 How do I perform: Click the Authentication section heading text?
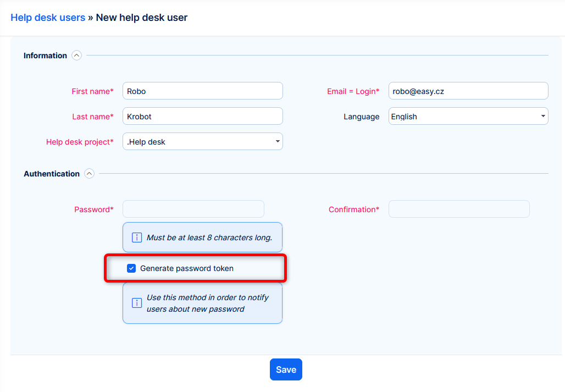tap(52, 174)
